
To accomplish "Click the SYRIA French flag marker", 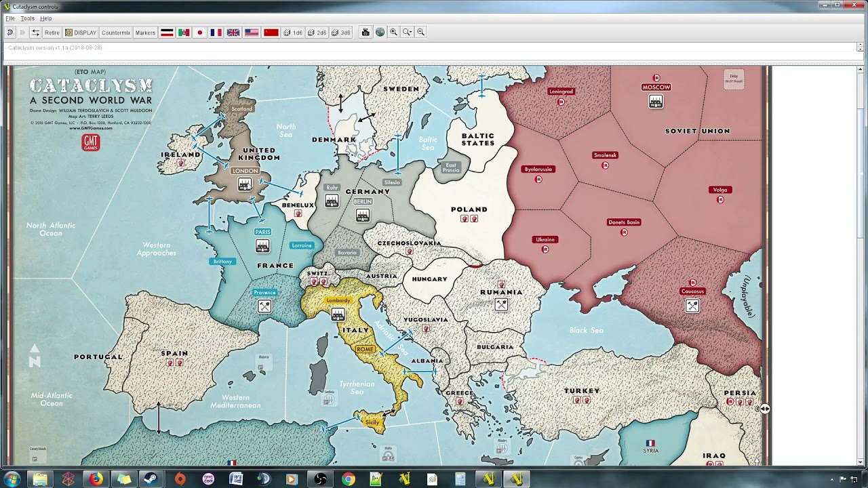I will pos(650,443).
